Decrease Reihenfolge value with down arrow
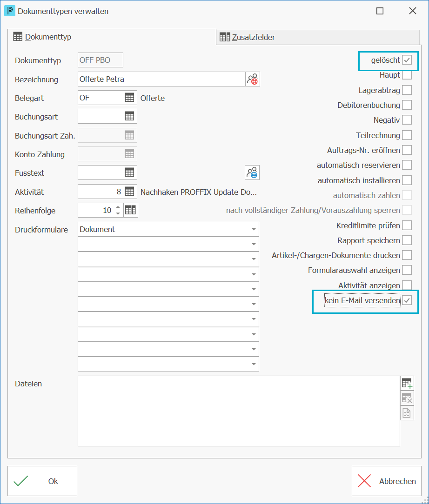Image resolution: width=429 pixels, height=504 pixels. click(x=118, y=214)
